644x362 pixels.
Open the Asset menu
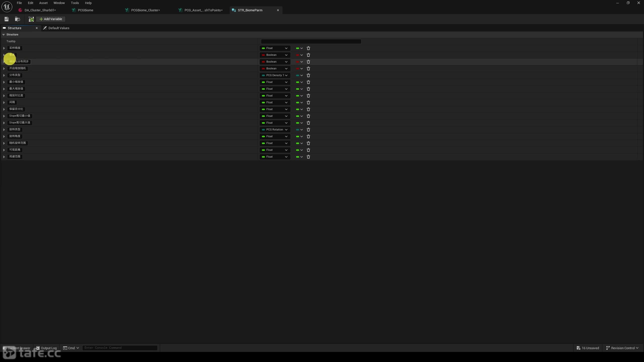[44, 3]
